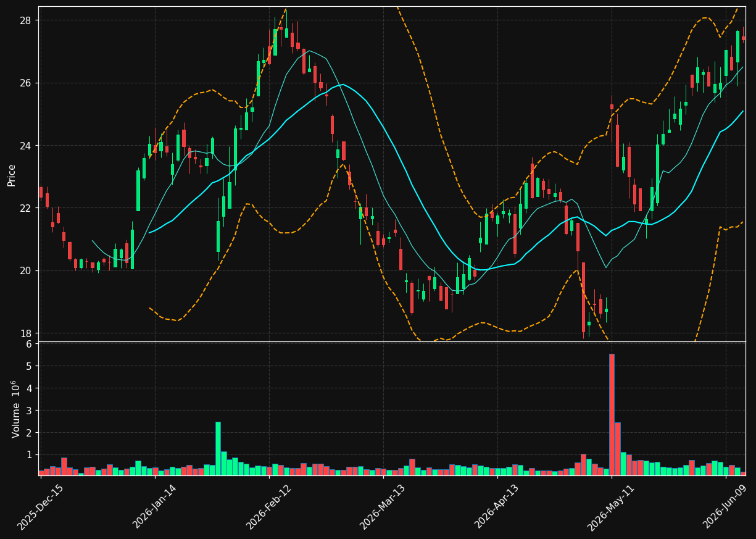
Task: Click the 2026-May-11 date label
Action: pos(610,507)
